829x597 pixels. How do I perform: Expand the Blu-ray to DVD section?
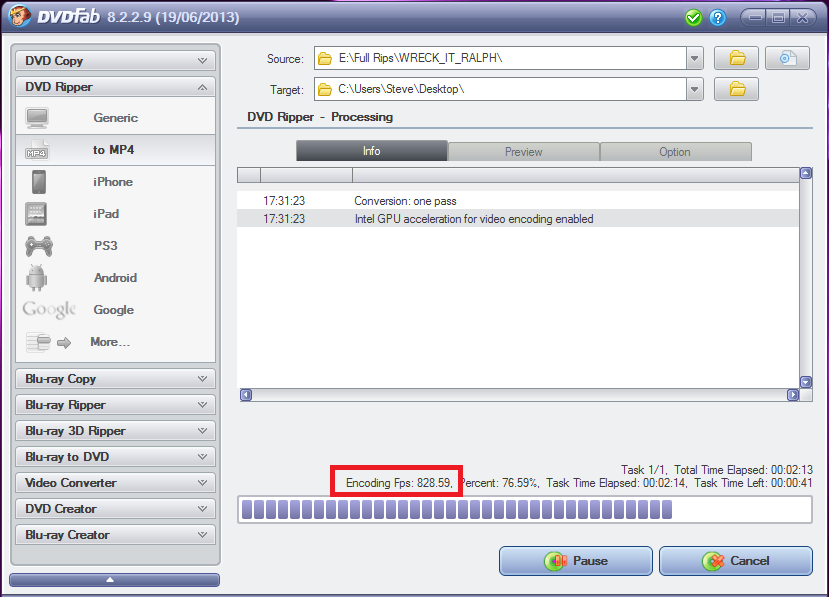pyautogui.click(x=115, y=457)
